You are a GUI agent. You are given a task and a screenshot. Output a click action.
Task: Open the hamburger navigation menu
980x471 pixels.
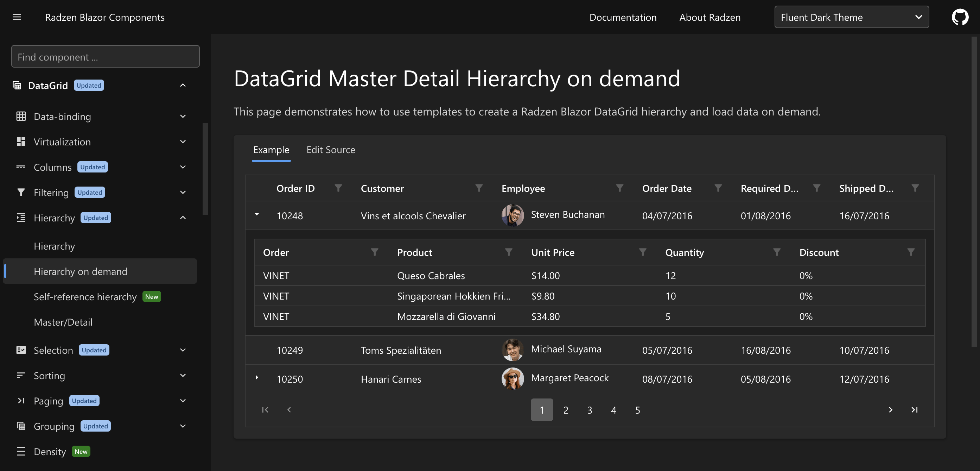pyautogui.click(x=17, y=17)
